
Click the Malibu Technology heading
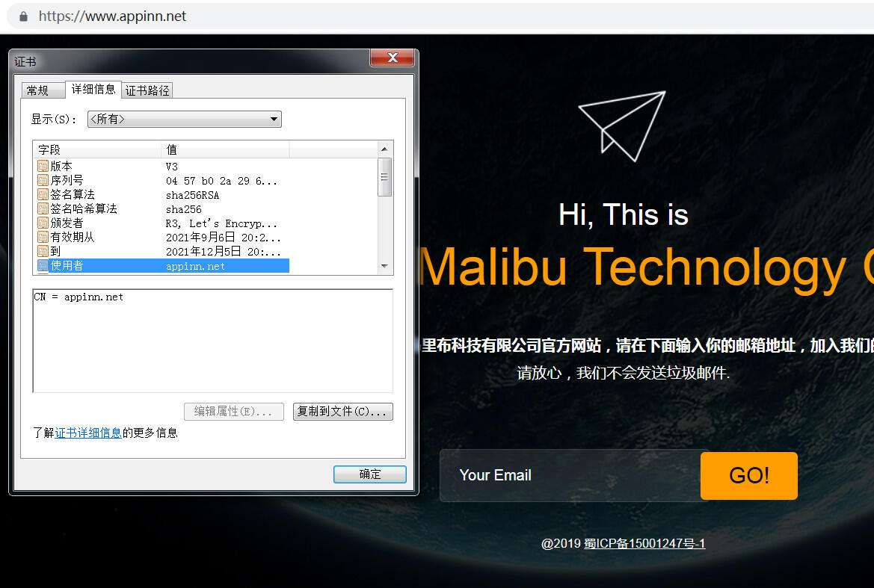646,268
